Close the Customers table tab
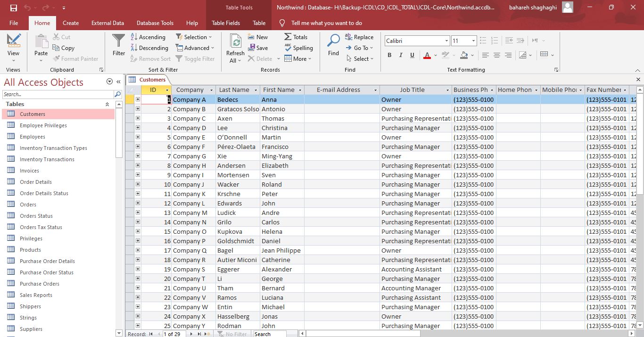 638,79
